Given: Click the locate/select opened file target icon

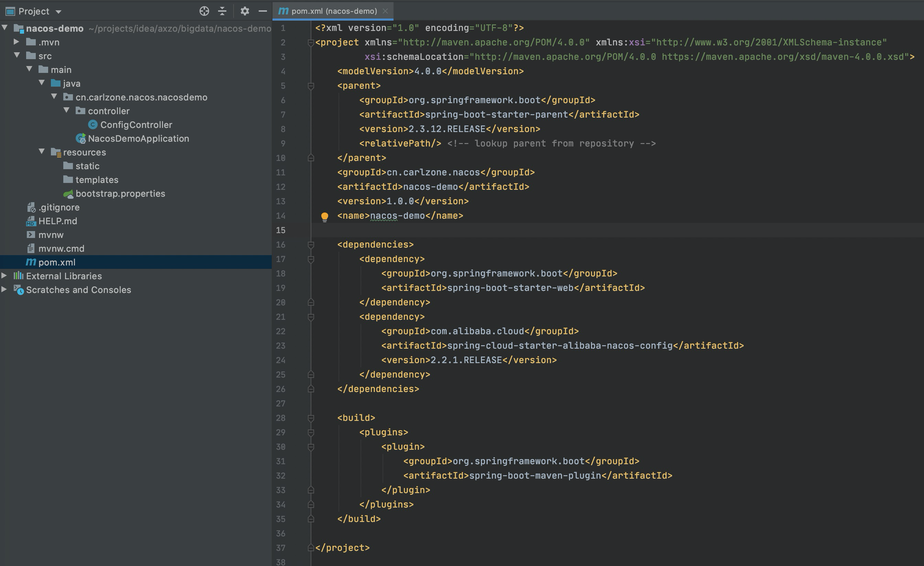Looking at the screenshot, I should (204, 11).
